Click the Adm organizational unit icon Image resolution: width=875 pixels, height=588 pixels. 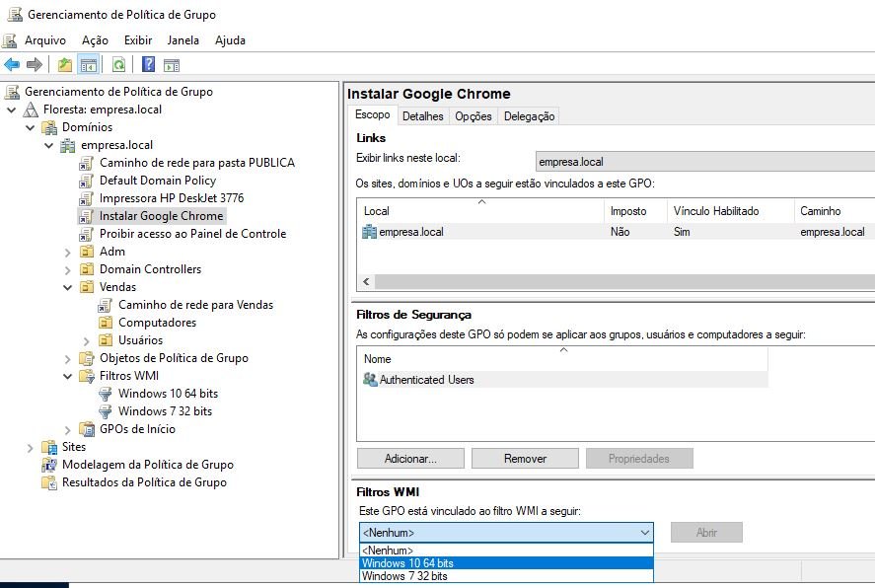click(x=87, y=252)
